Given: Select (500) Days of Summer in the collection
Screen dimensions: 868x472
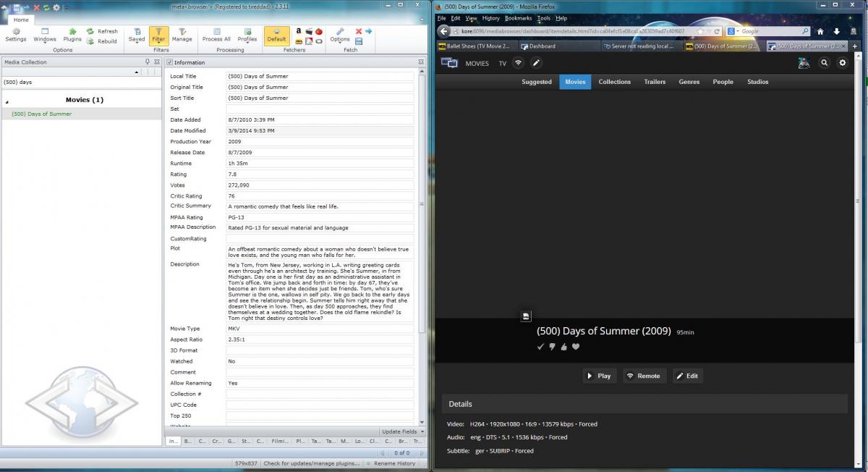Looking at the screenshot, I should point(41,114).
